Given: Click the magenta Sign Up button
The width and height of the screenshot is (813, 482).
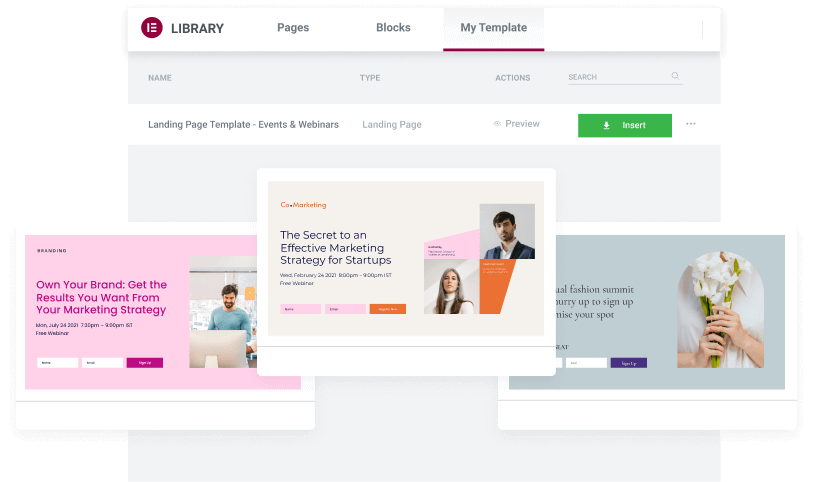Looking at the screenshot, I should pos(144,362).
